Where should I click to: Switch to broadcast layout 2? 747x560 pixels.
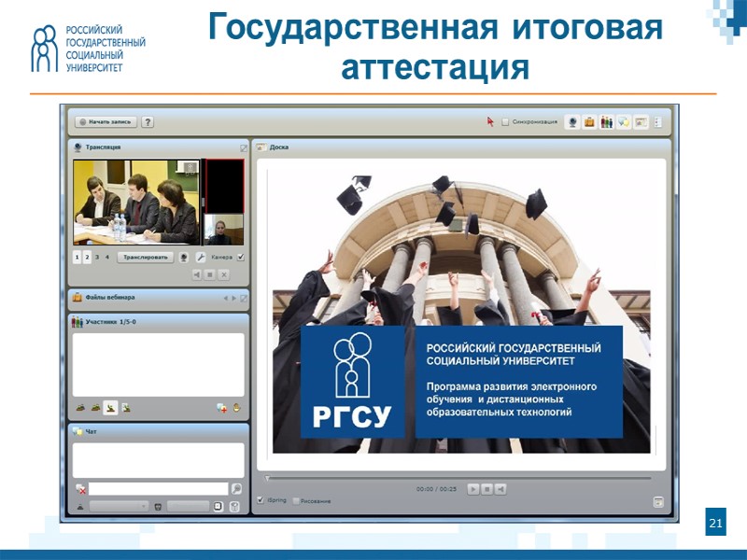point(87,258)
